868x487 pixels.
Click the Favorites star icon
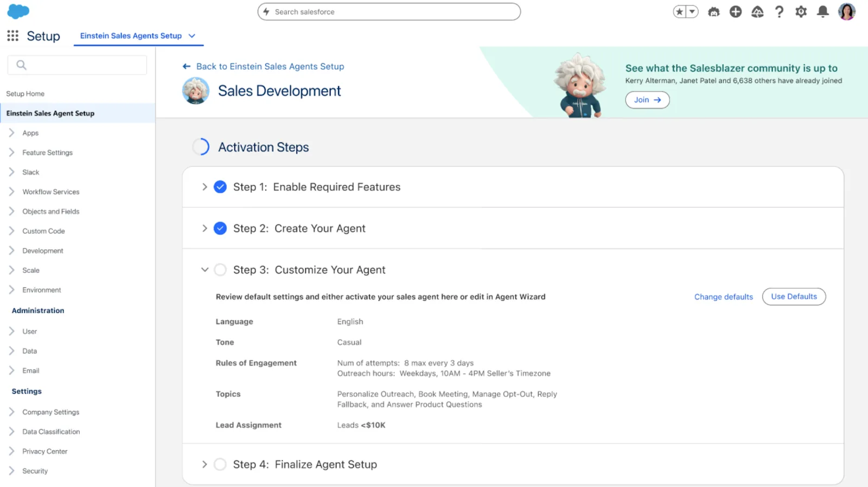coord(680,11)
